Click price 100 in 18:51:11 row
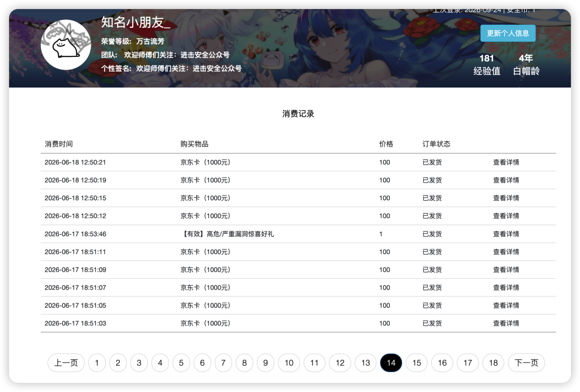Screen dimensions: 580x392 click(385, 252)
